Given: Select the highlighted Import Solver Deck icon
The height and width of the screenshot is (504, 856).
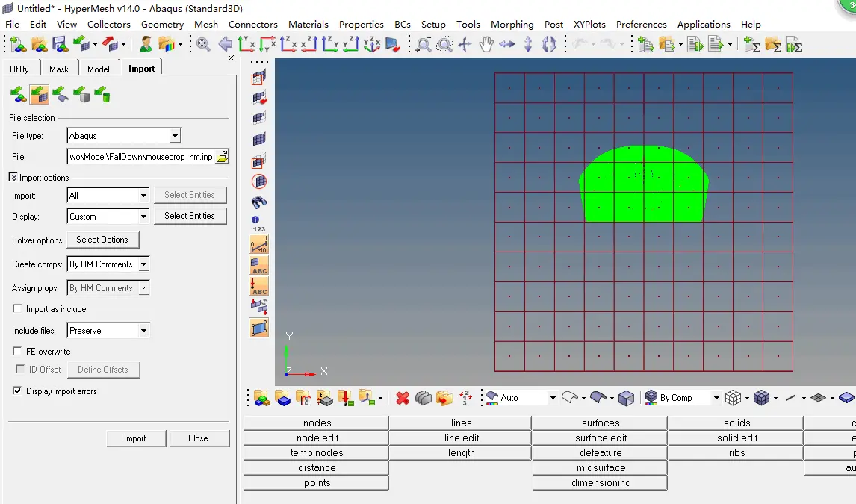Looking at the screenshot, I should (x=40, y=94).
